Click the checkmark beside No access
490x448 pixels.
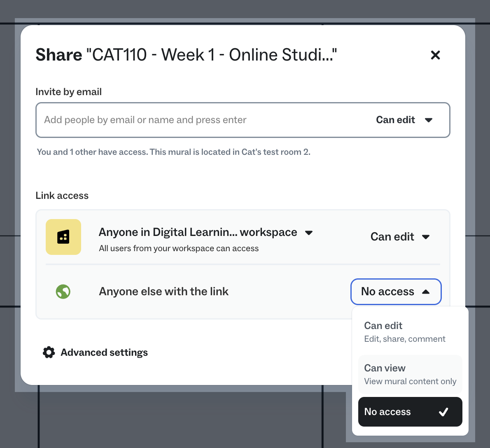pos(444,411)
